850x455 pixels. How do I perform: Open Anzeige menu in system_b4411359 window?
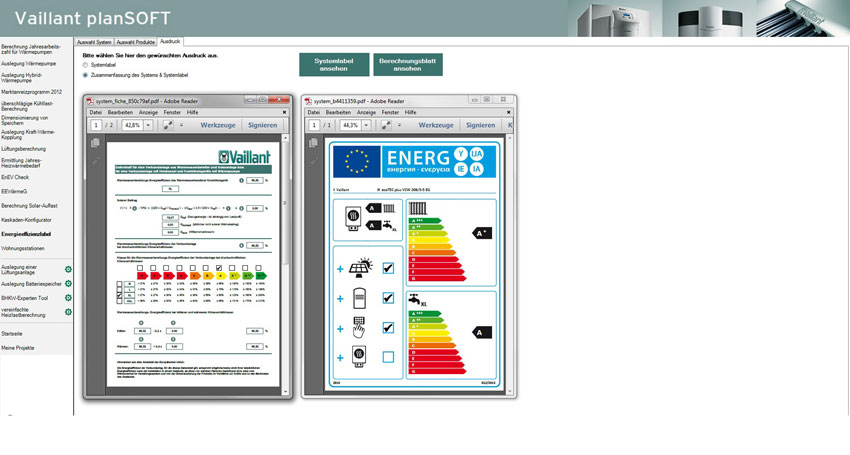point(366,112)
